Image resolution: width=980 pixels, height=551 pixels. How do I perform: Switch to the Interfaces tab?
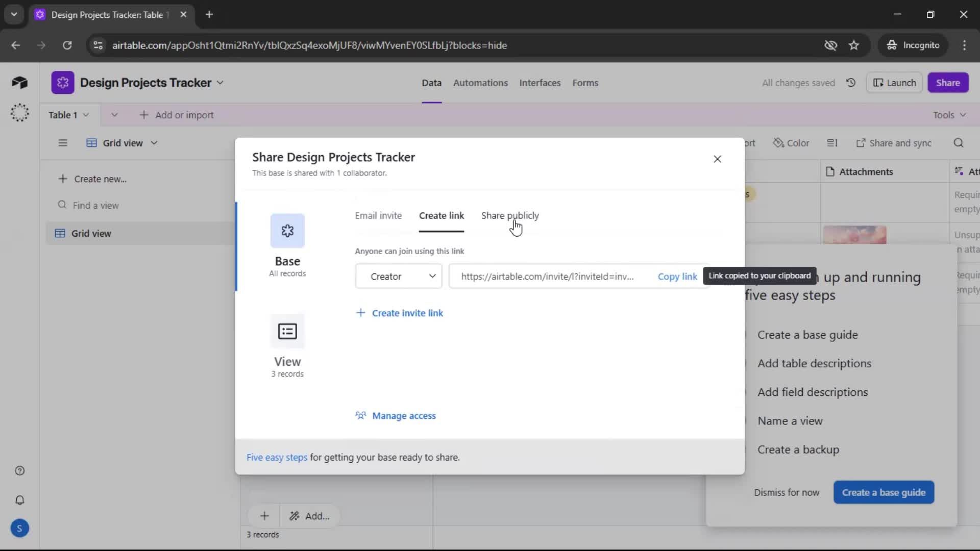(x=540, y=83)
